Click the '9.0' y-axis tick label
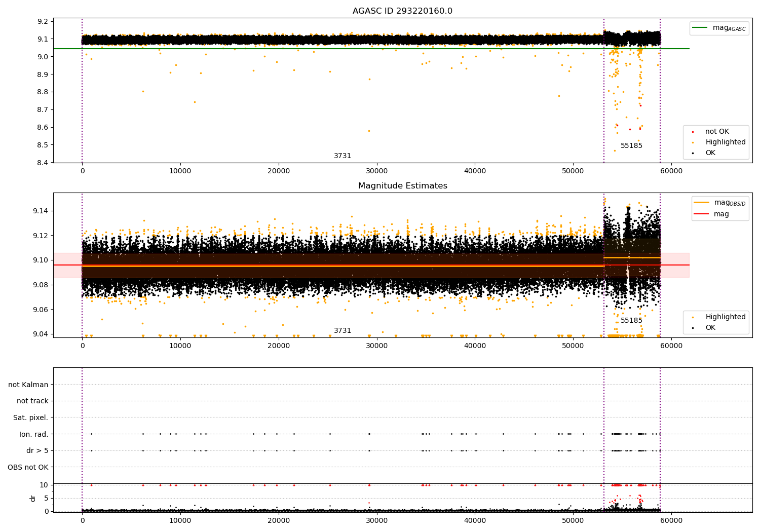The image size is (760, 532). pos(44,57)
